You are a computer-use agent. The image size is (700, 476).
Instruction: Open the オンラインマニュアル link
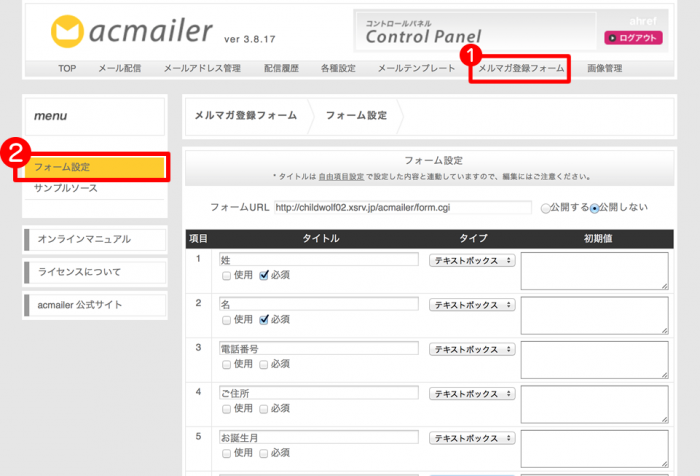pyautogui.click(x=95, y=239)
